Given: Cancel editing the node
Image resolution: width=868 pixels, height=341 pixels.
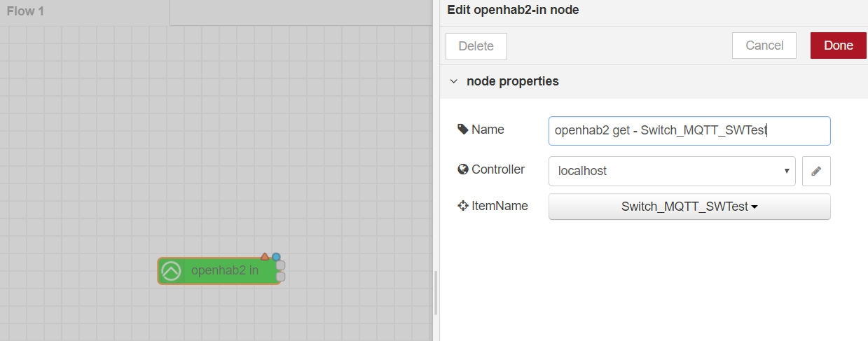Looking at the screenshot, I should pos(764,46).
